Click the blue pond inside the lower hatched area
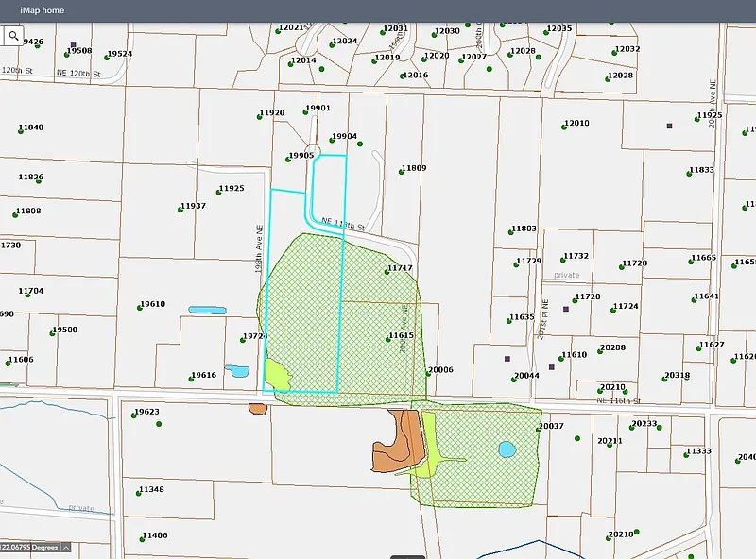756x559 pixels. pos(507,449)
